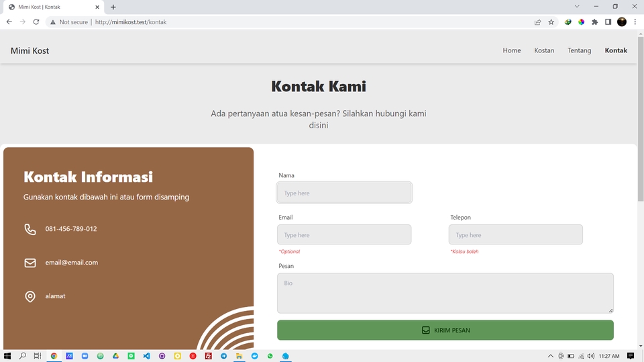Click the Mimi Kost brand logo
The image size is (644, 362).
[30, 50]
